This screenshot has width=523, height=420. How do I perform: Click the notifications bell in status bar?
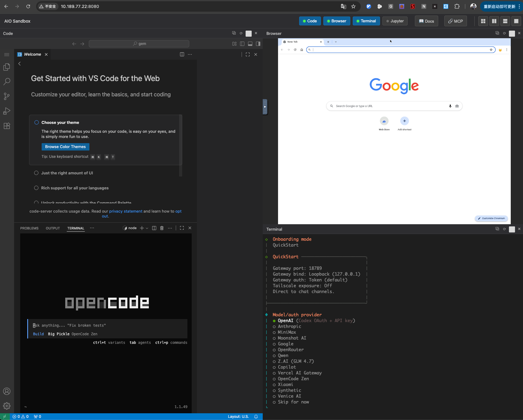click(256, 417)
